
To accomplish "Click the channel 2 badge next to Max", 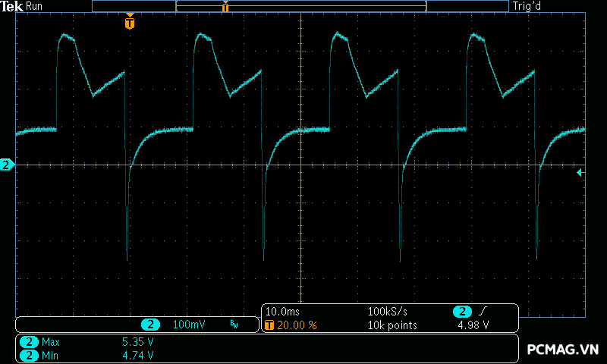I will point(29,342).
